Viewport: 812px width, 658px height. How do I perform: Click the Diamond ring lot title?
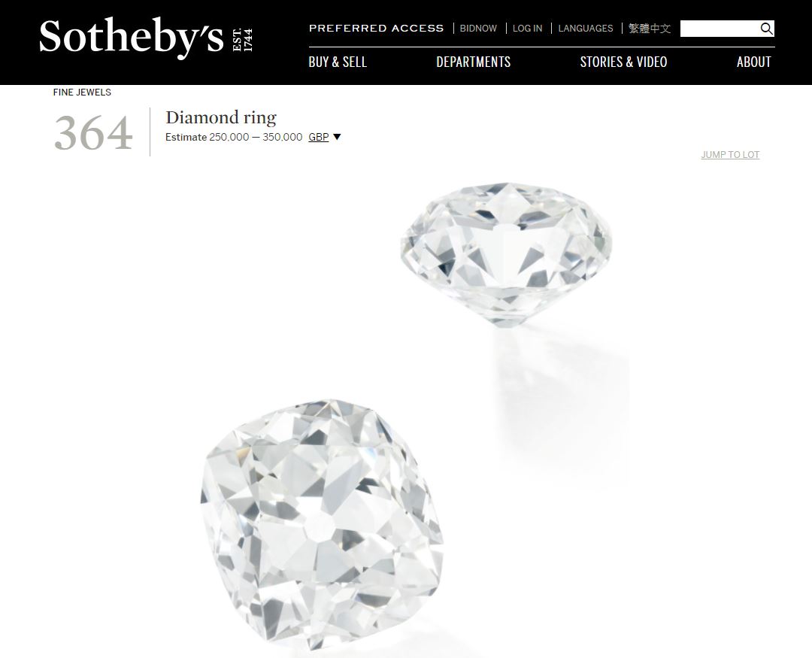pyautogui.click(x=221, y=117)
